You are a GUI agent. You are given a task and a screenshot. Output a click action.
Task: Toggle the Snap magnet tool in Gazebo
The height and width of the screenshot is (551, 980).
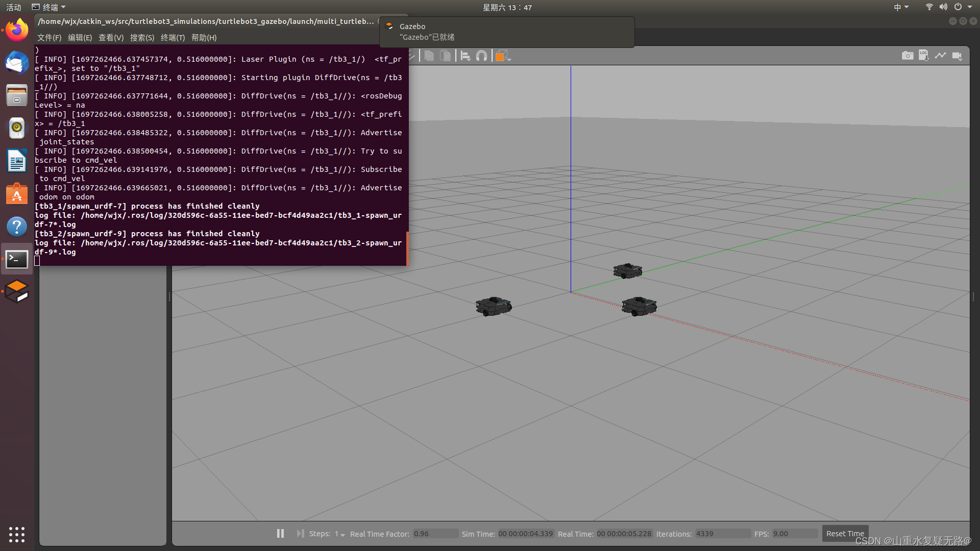[x=481, y=56]
